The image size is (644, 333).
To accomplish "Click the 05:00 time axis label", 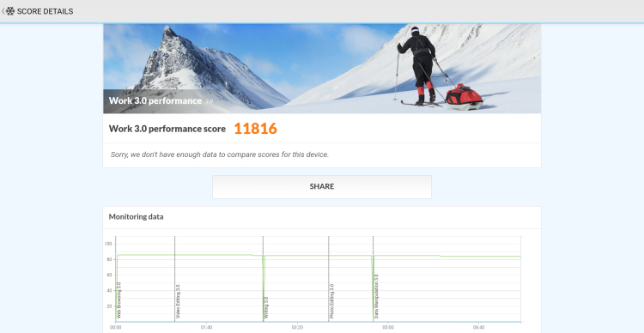I will [388, 328].
